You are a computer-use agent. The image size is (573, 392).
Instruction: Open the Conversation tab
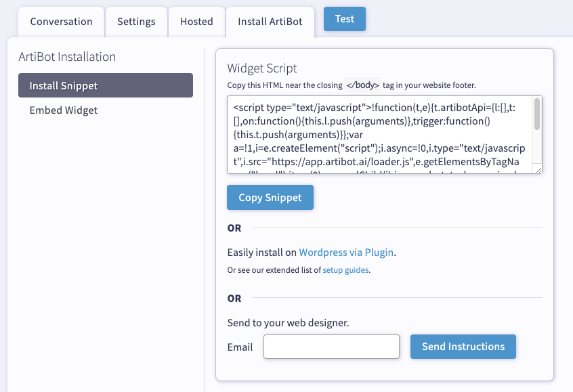click(x=61, y=22)
